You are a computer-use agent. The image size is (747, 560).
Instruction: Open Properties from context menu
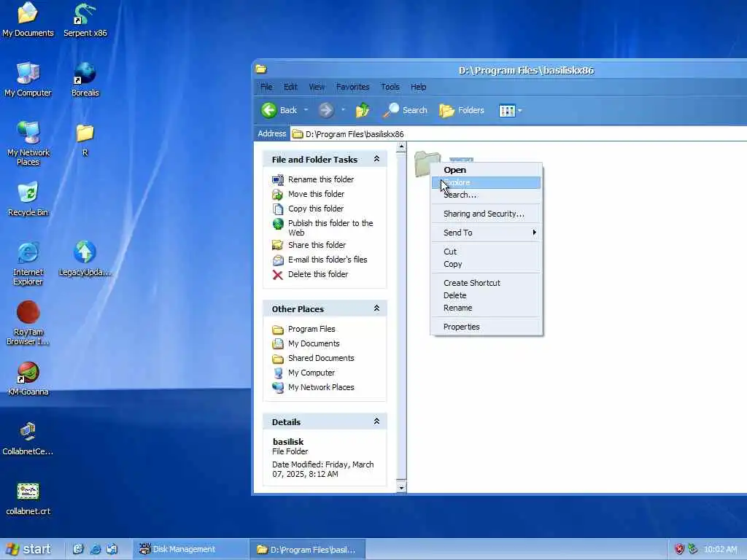[486, 327]
